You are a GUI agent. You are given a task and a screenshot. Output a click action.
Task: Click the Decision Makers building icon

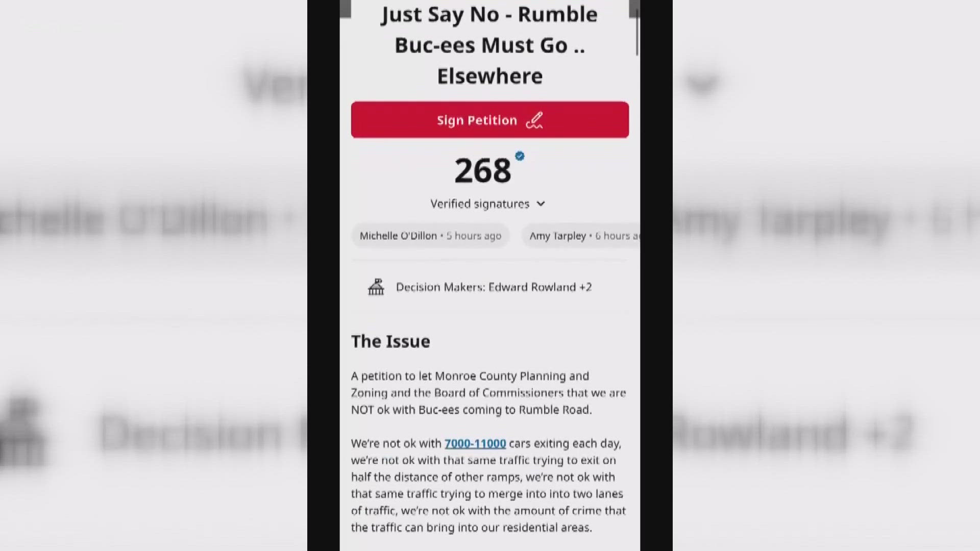[376, 287]
